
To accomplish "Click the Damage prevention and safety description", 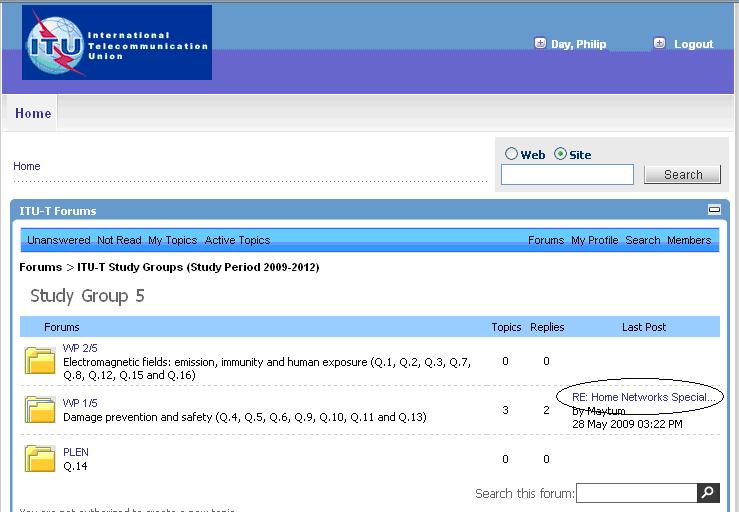I will tap(245, 417).
